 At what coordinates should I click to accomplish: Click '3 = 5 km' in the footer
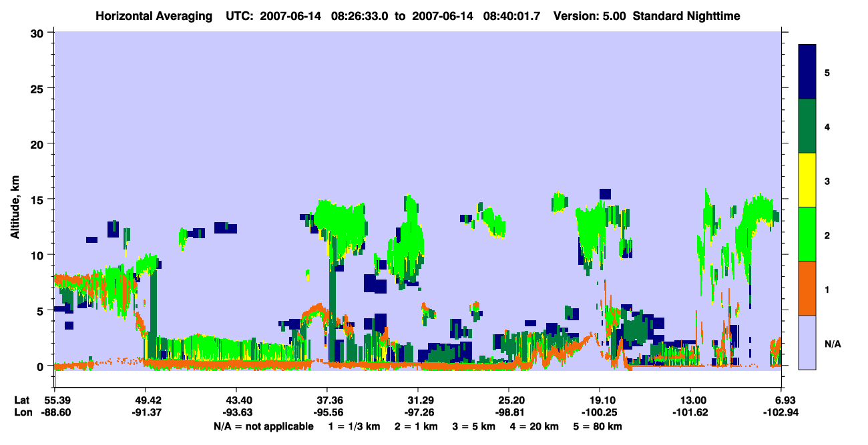pos(473,426)
